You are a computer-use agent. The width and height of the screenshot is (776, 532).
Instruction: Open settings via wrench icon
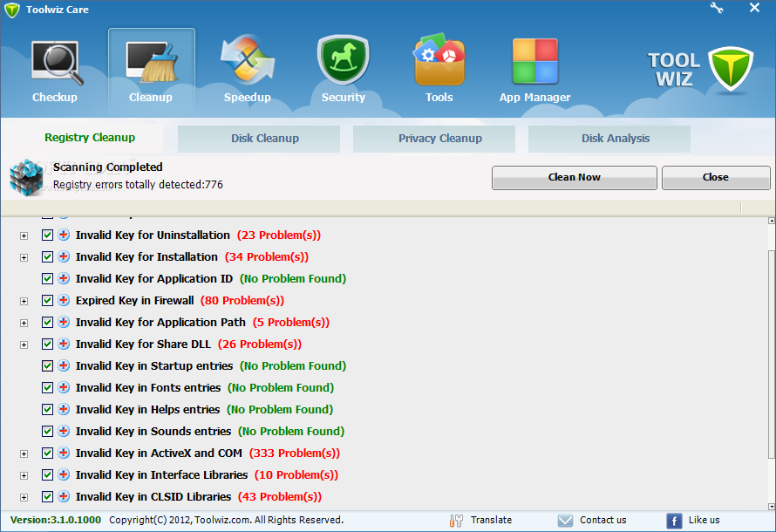717,8
